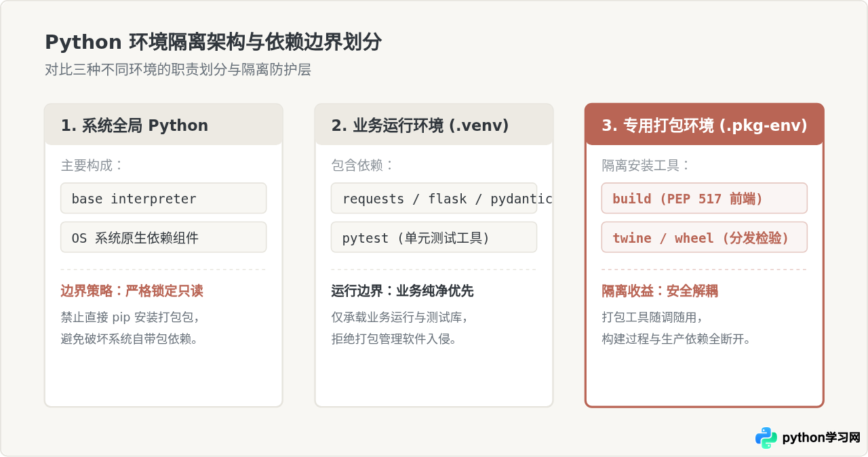
Task: Click the Python logo icon
Action: click(766, 438)
